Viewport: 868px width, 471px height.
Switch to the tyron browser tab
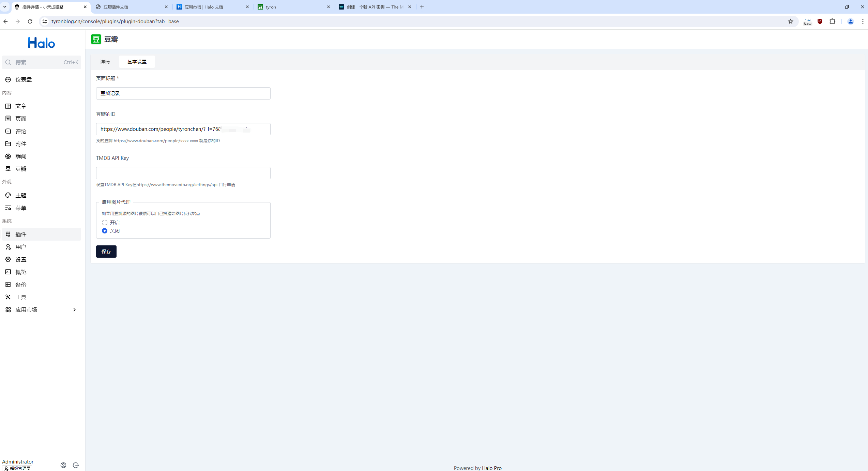[x=294, y=7]
